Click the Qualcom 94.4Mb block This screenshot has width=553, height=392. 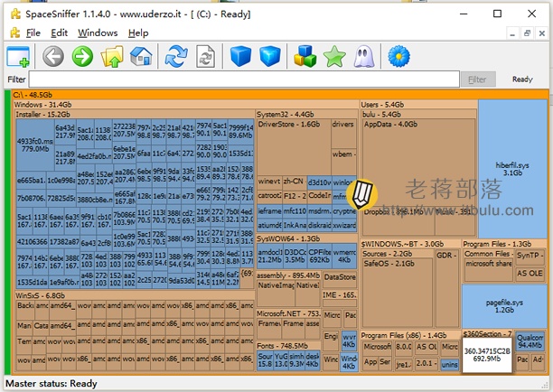(x=530, y=341)
